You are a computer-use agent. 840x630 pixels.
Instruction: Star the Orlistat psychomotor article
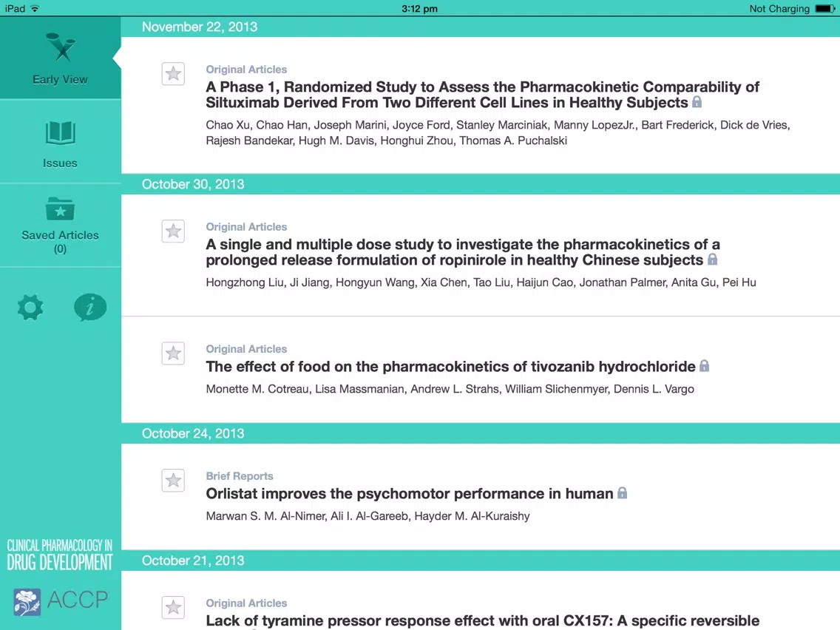pyautogui.click(x=173, y=480)
